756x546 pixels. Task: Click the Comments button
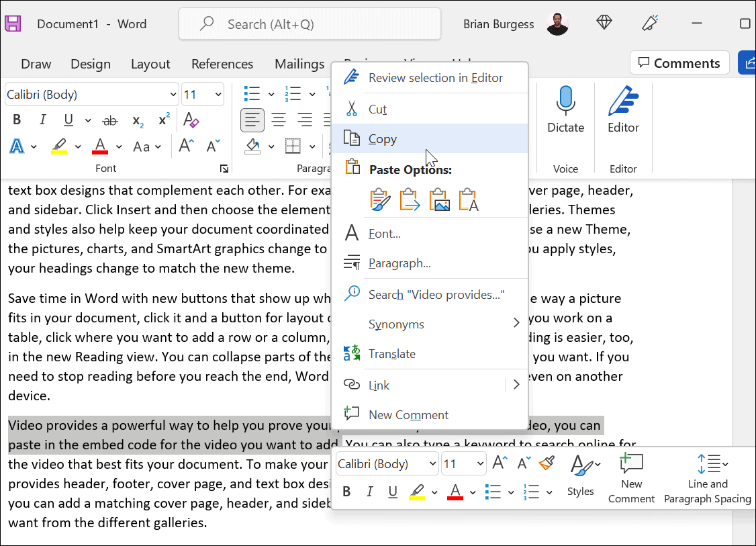[679, 63]
